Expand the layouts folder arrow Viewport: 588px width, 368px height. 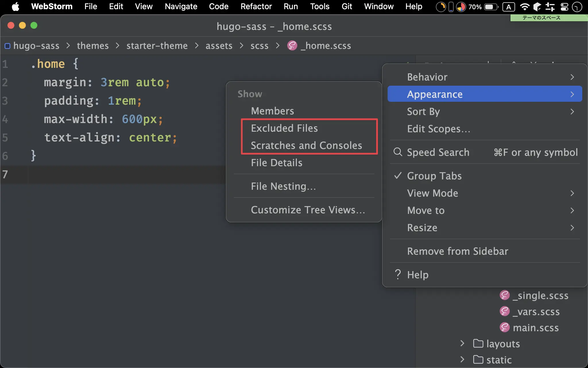pos(462,344)
